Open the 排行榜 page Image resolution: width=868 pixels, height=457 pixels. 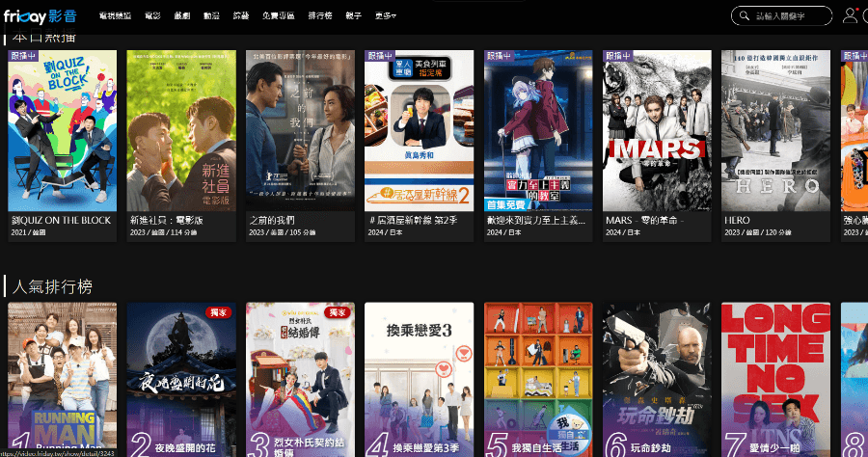coord(320,16)
